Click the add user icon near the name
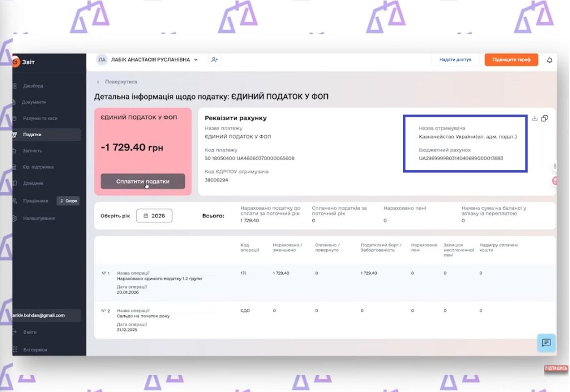570x392 pixels. pyautogui.click(x=215, y=59)
